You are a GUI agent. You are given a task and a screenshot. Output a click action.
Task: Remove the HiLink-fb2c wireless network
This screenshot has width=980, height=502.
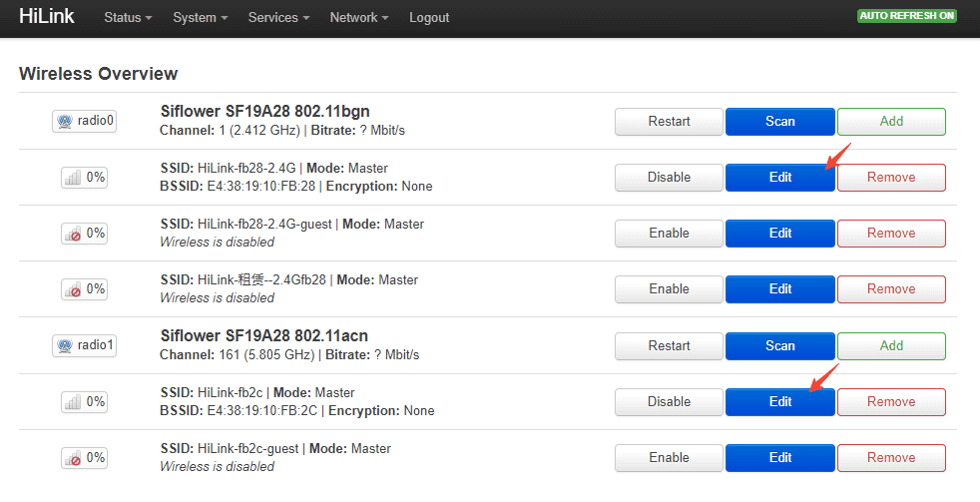tap(891, 402)
